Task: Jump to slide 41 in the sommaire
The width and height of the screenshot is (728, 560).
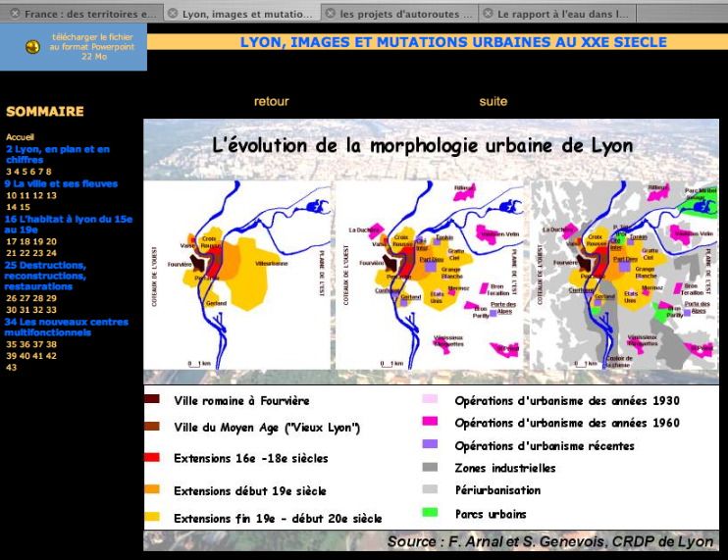Action: click(37, 356)
